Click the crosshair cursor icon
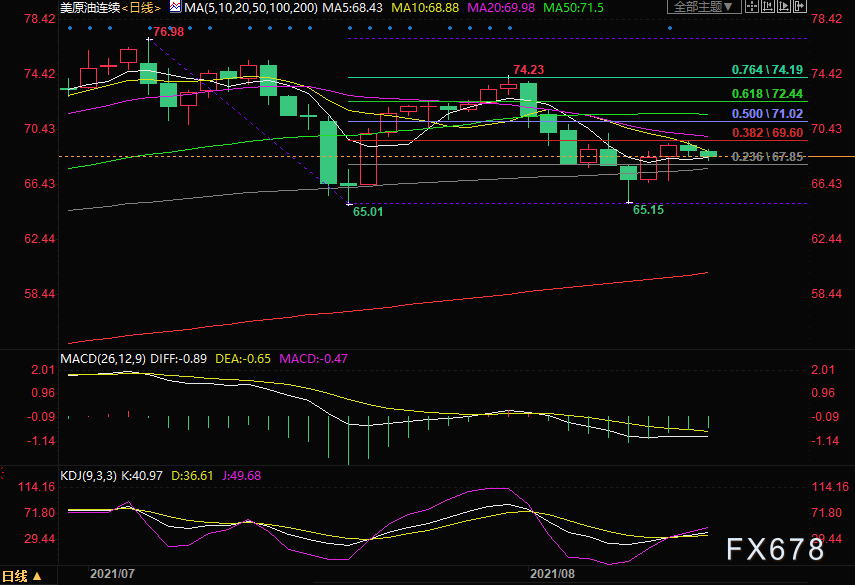Viewport: 855px width, 585px height. pyautogui.click(x=752, y=7)
